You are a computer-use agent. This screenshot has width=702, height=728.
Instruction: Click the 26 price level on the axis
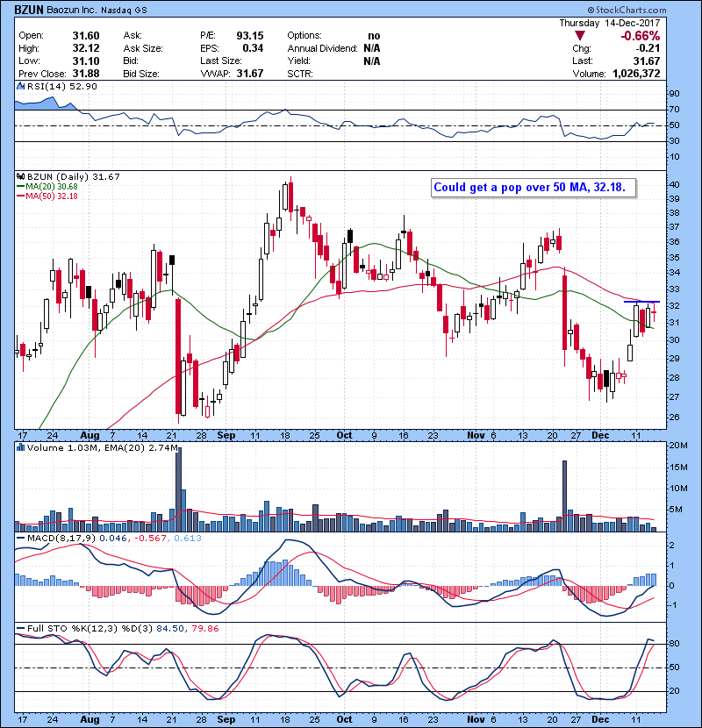point(674,417)
